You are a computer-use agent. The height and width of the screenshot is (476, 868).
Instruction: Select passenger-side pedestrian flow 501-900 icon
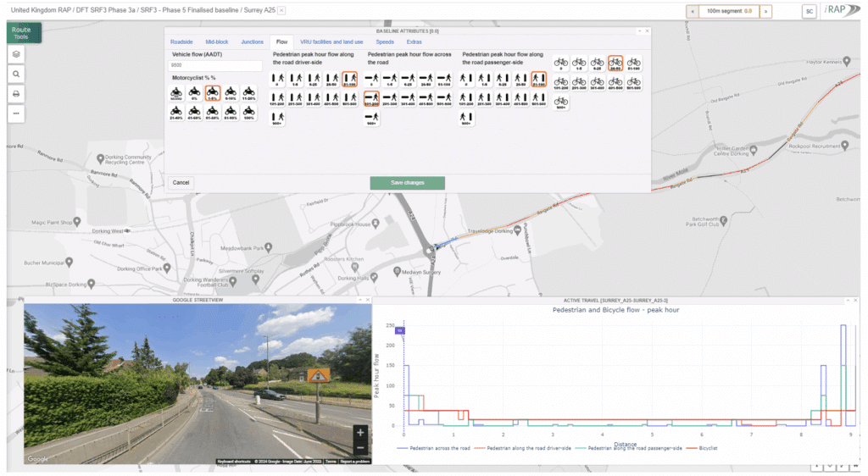(x=538, y=98)
